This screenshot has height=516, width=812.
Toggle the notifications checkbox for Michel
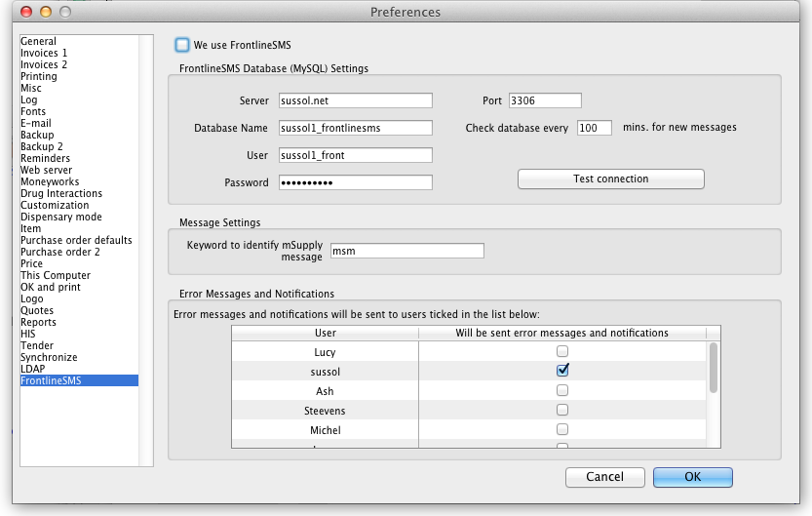[561, 429]
